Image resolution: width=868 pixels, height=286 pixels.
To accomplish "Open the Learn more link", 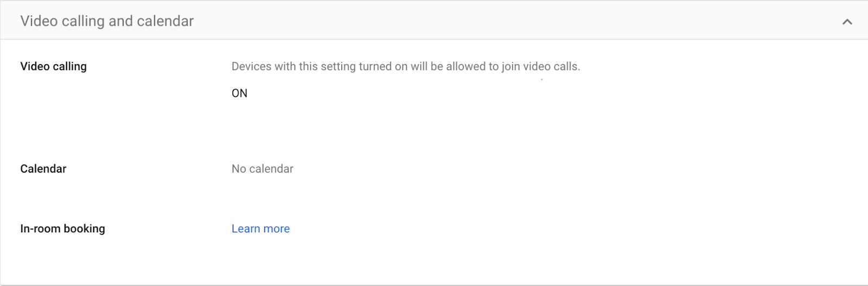I will (260, 228).
